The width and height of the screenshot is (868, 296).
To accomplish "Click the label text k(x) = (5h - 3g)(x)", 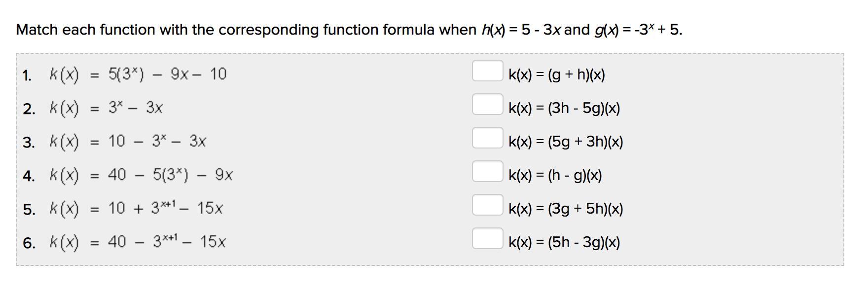I will [564, 242].
